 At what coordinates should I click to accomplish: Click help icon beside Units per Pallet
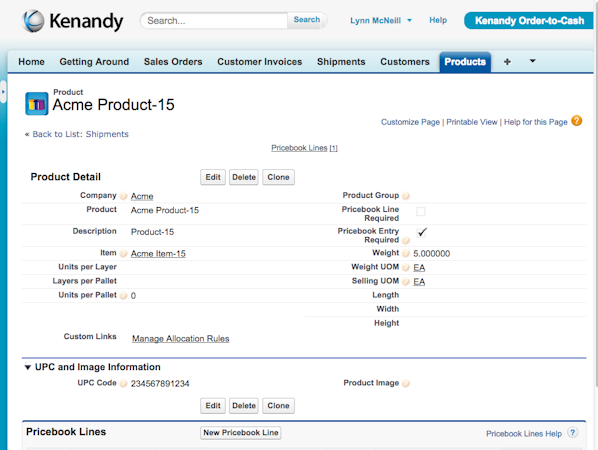click(123, 296)
